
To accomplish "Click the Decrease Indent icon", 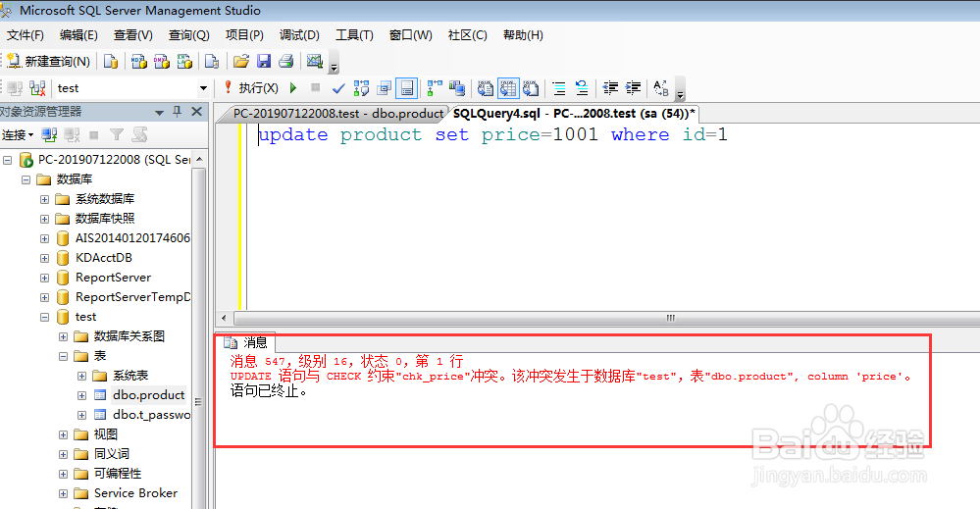I will point(610,88).
